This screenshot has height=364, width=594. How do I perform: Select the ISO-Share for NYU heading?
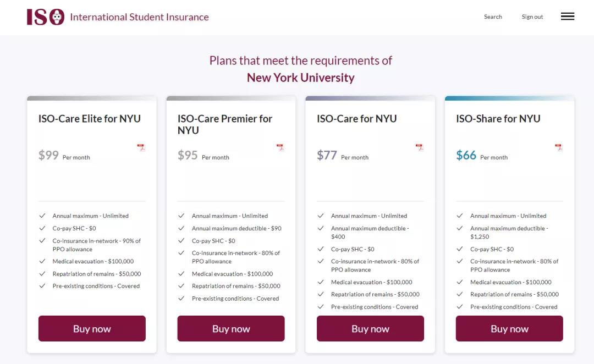498,119
